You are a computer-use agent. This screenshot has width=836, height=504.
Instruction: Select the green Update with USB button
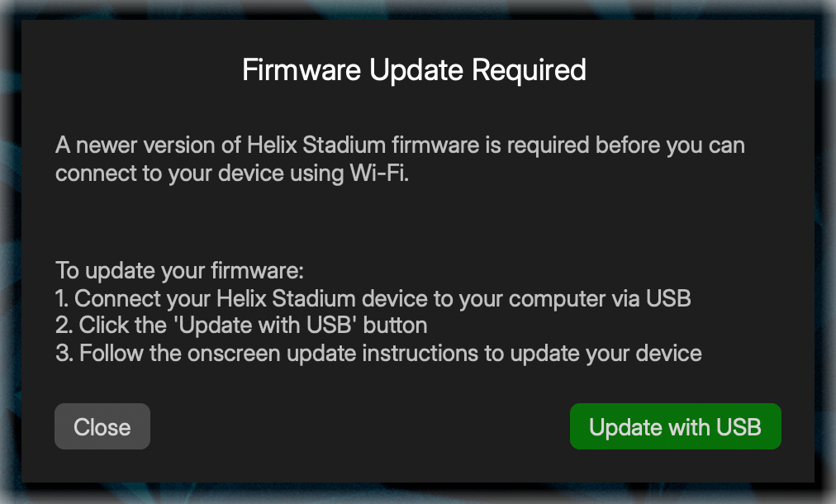(675, 426)
